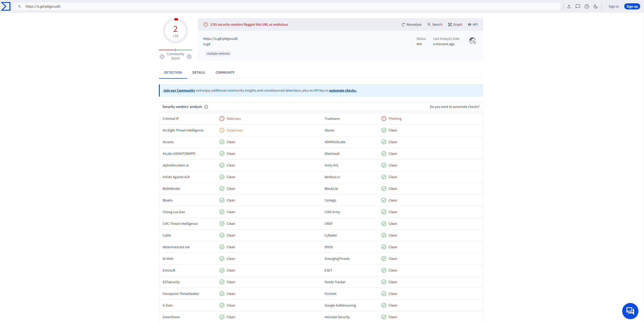
Task: Switch to the DETECTION tab
Action: [x=173, y=73]
